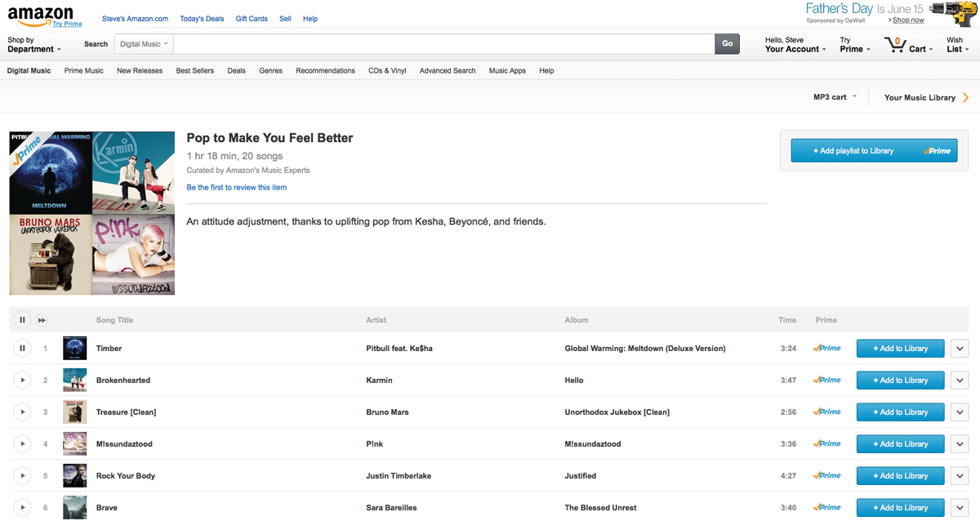Open Music Apps in music nav
The height and width of the screenshot is (521, 980).
click(x=507, y=71)
